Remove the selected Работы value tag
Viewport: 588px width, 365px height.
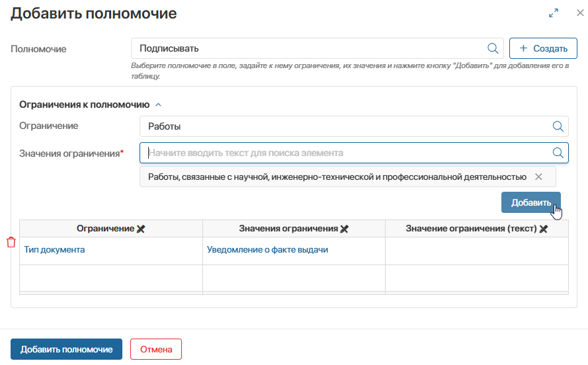pyautogui.click(x=538, y=177)
